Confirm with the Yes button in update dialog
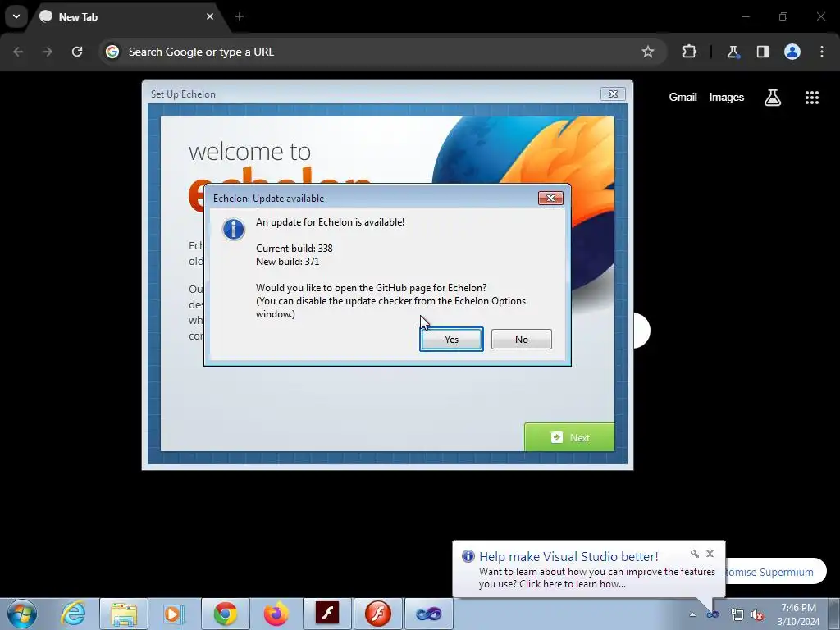The image size is (840, 630). (451, 339)
